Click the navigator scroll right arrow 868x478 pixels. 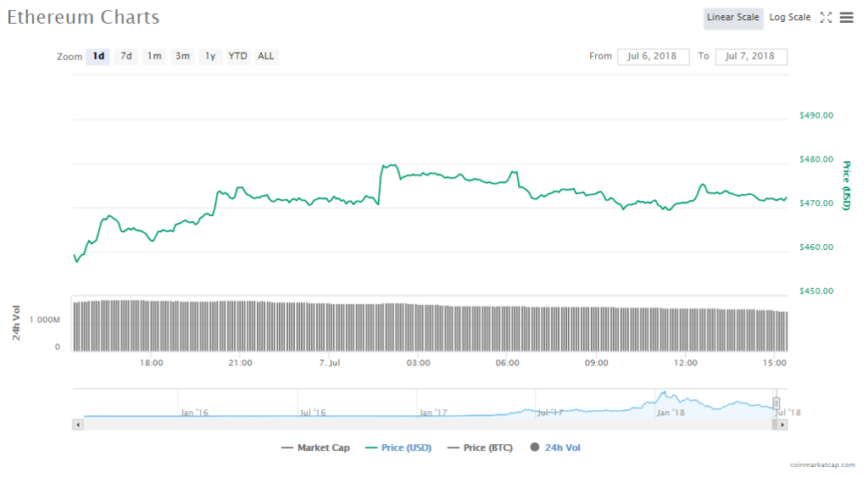click(782, 425)
